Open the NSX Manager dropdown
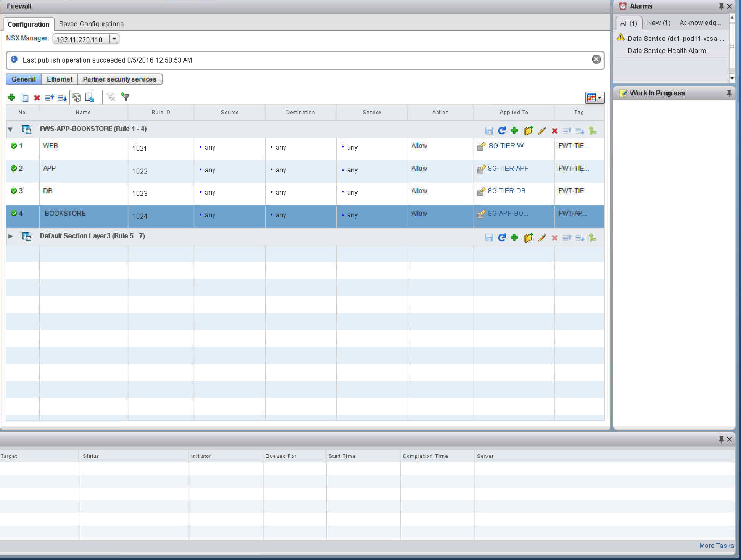The width and height of the screenshot is (741, 560). (114, 39)
